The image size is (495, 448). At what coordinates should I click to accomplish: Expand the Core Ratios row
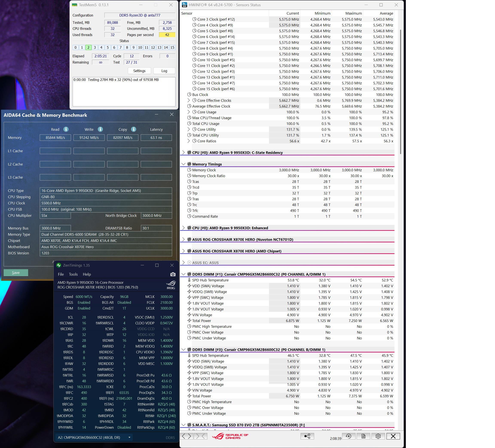pos(189,141)
